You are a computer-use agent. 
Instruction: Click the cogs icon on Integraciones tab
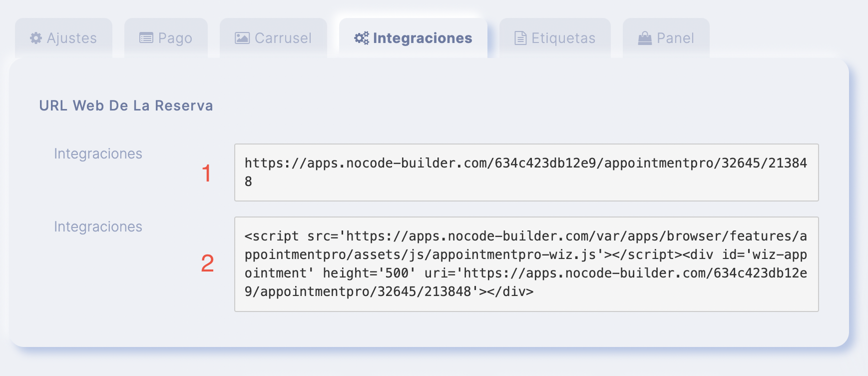362,38
